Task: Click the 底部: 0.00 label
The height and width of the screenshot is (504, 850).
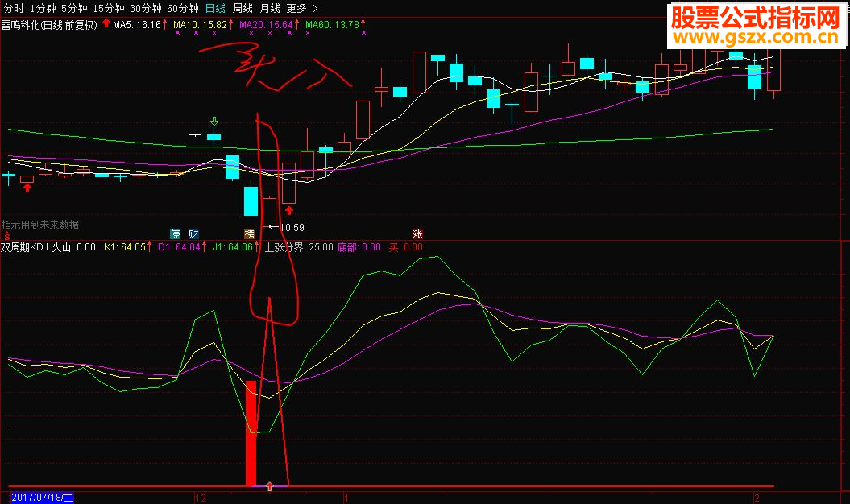Action: click(359, 247)
